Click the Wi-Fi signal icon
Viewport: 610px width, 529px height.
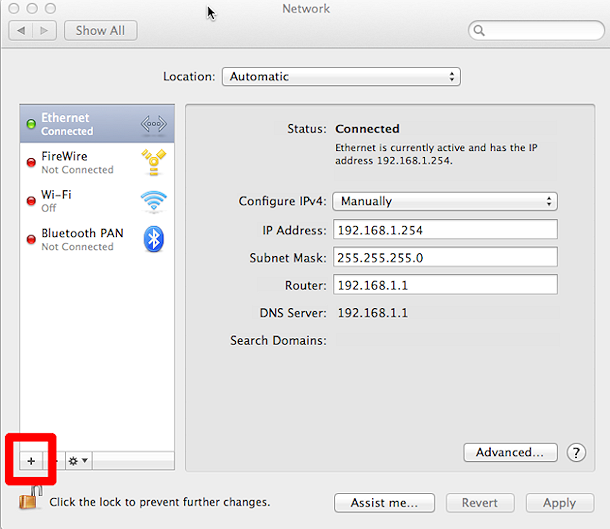pyautogui.click(x=153, y=201)
